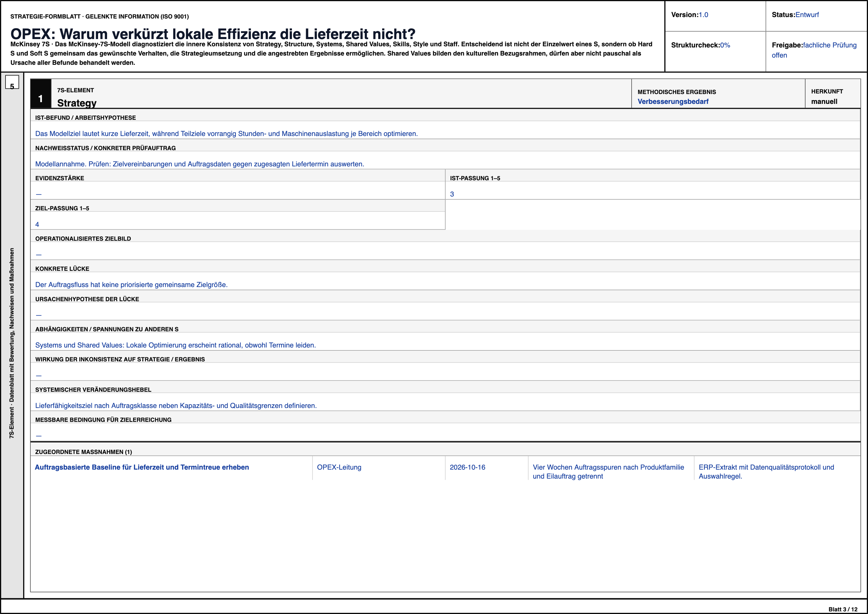Screen dimensions: 868x614
Task: Click the black element number 1 badge
Action: pyautogui.click(x=41, y=94)
